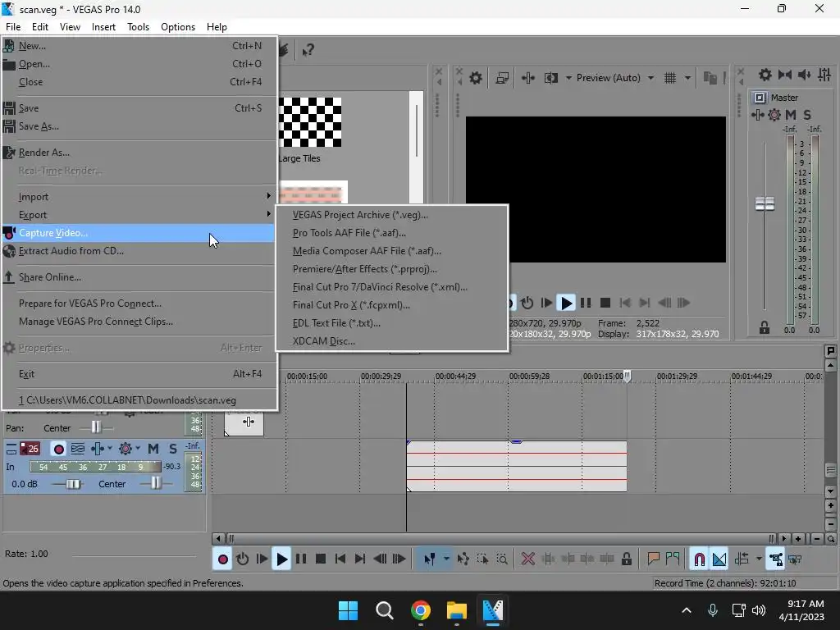Screen dimensions: 840x630
Task: Solo the Master bus
Action: pyautogui.click(x=807, y=115)
